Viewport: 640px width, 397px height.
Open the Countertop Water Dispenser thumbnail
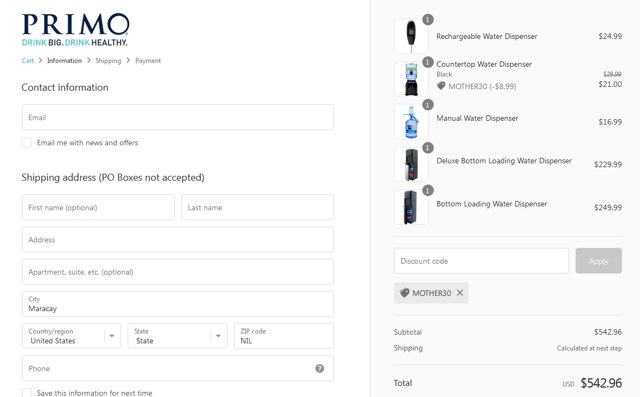pos(411,79)
